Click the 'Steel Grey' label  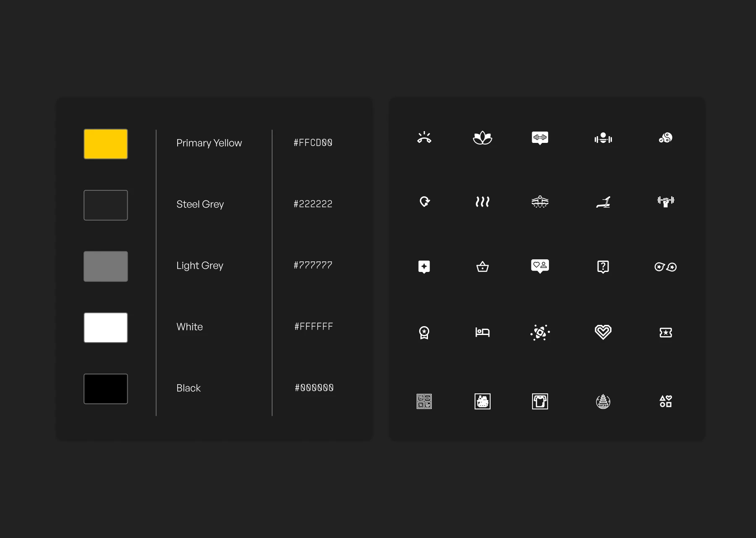click(200, 205)
